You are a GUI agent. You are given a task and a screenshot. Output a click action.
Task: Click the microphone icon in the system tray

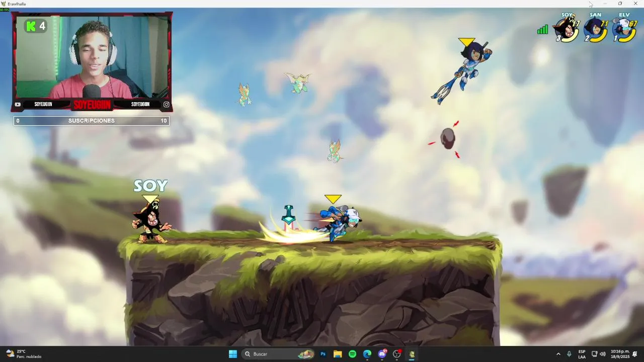(x=569, y=354)
